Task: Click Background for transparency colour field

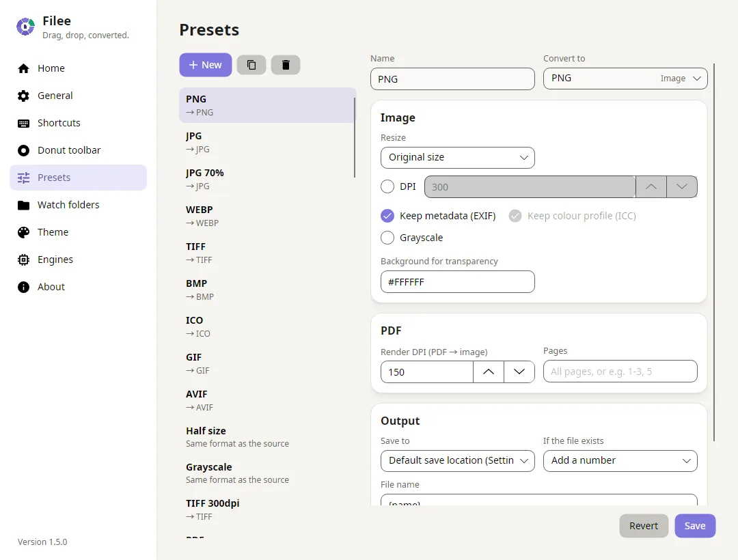Action: tap(457, 281)
